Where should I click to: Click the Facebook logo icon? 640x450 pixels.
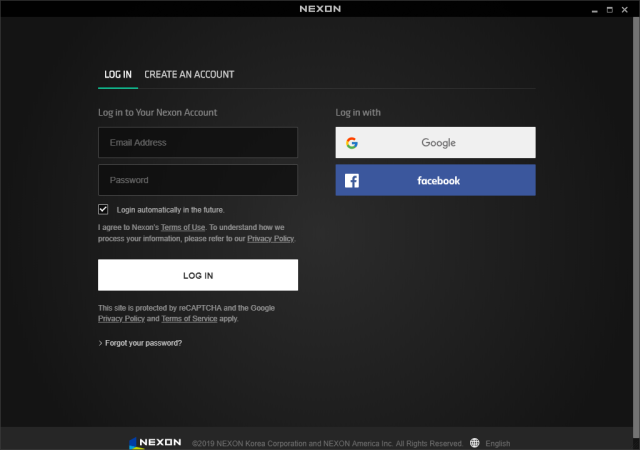tap(352, 181)
